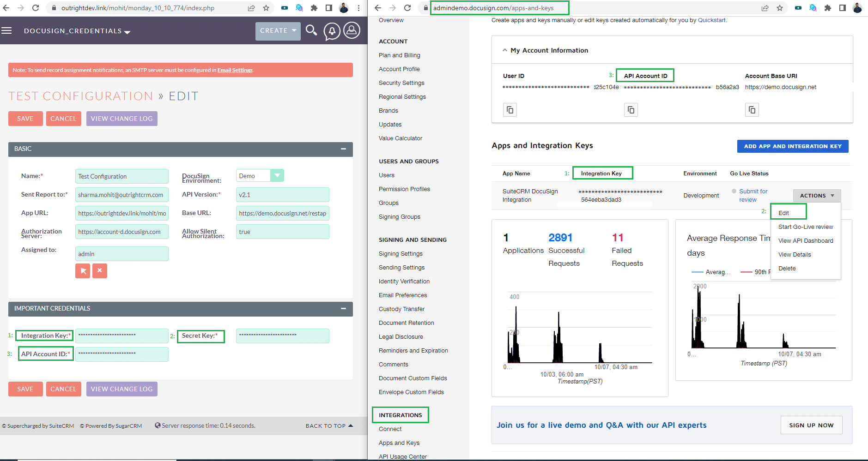Image resolution: width=868 pixels, height=461 pixels.
Task: Open Plan and Billing in the sidebar
Action: (399, 55)
